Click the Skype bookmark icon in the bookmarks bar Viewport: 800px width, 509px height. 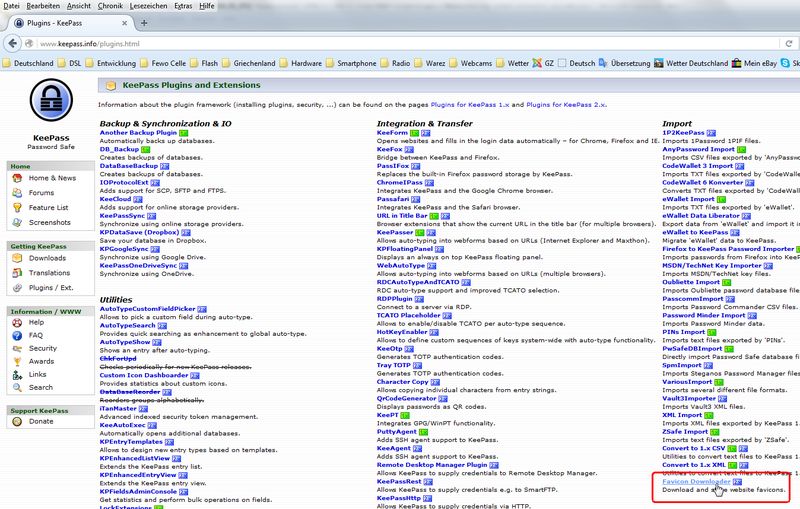[785, 63]
